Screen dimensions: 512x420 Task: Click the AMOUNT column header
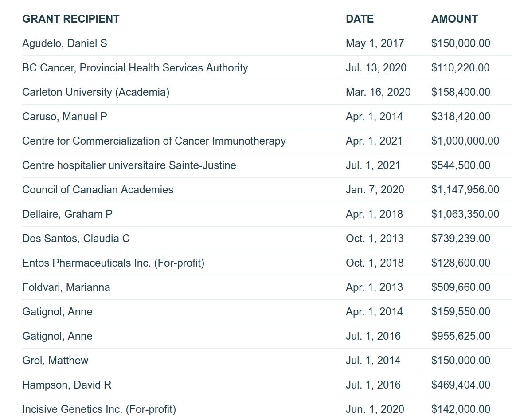pos(454,19)
